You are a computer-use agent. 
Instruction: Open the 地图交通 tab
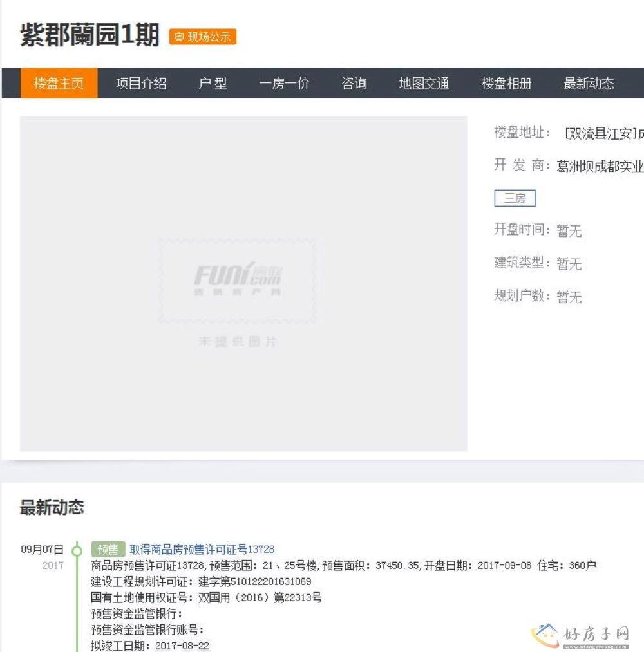tap(424, 84)
